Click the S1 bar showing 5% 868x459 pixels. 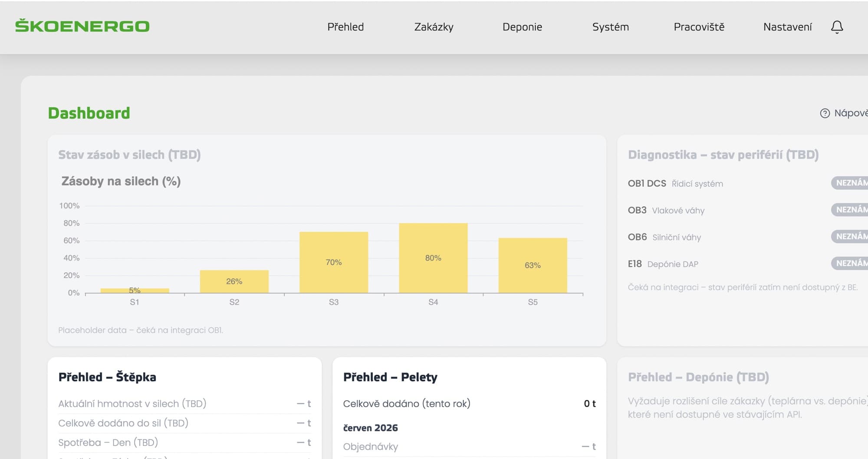[135, 291]
